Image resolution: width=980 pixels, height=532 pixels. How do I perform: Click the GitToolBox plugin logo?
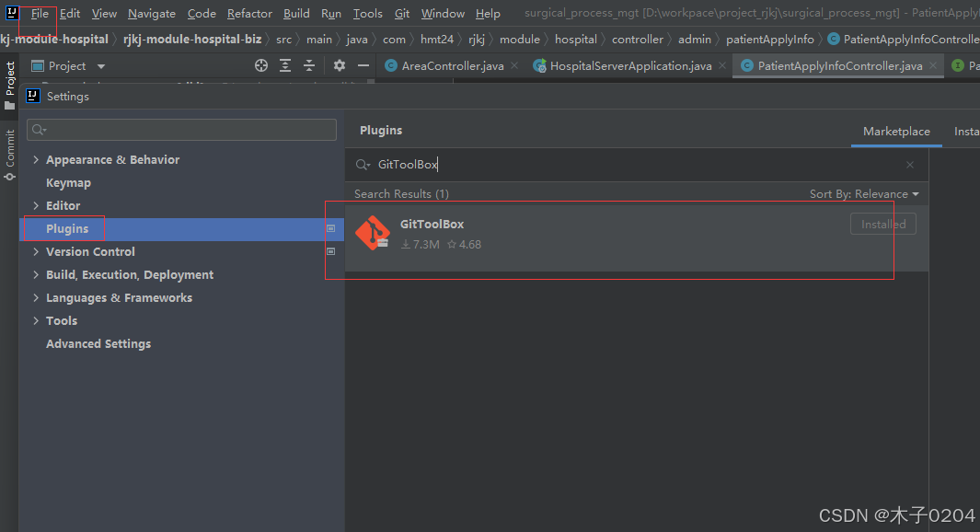[x=373, y=233]
